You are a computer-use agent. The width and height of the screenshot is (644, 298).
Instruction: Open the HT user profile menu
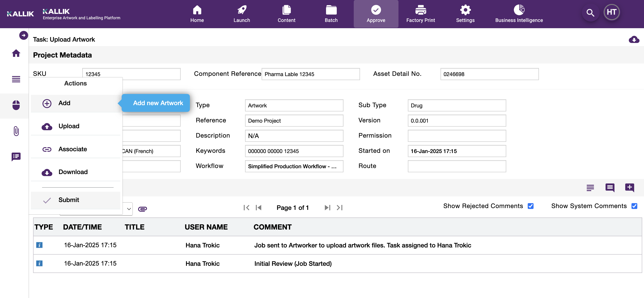(x=611, y=12)
